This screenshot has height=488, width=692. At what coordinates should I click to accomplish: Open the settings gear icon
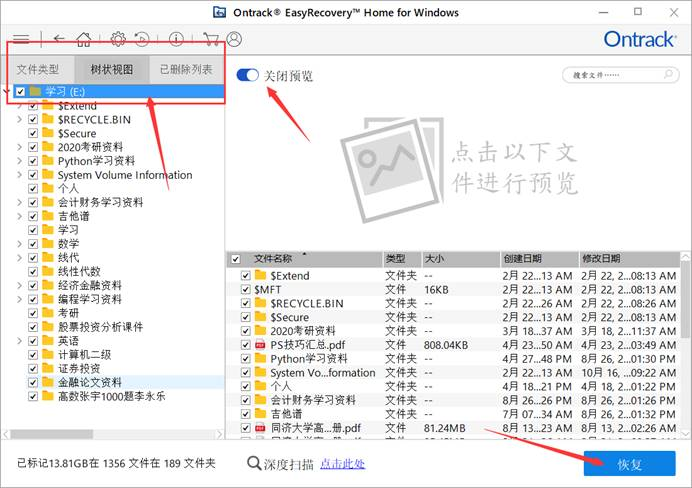pos(118,39)
